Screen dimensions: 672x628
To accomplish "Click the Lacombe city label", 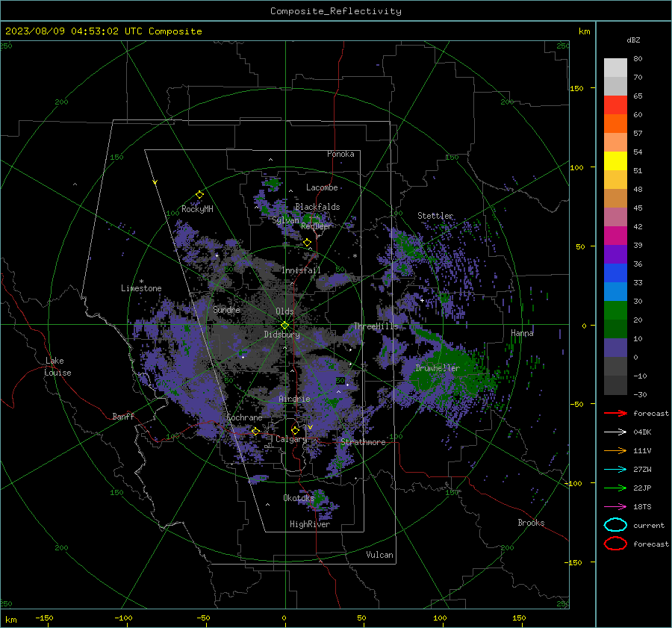I will [322, 187].
